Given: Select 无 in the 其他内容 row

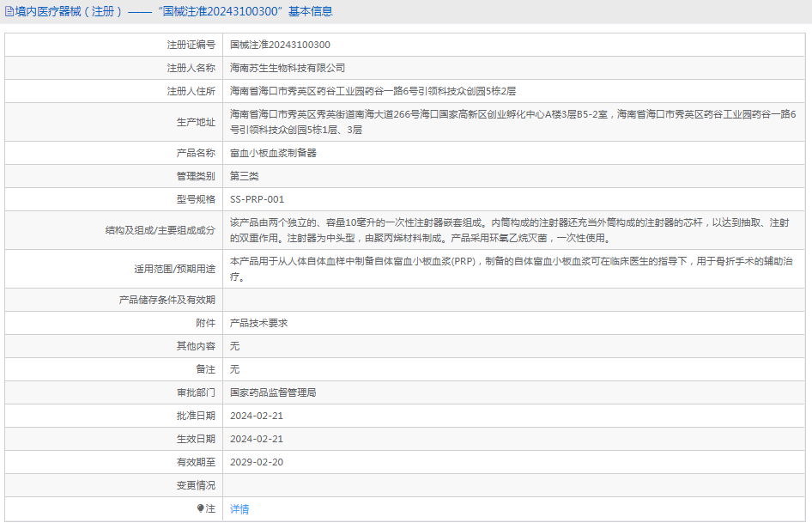Looking at the screenshot, I should point(234,346).
